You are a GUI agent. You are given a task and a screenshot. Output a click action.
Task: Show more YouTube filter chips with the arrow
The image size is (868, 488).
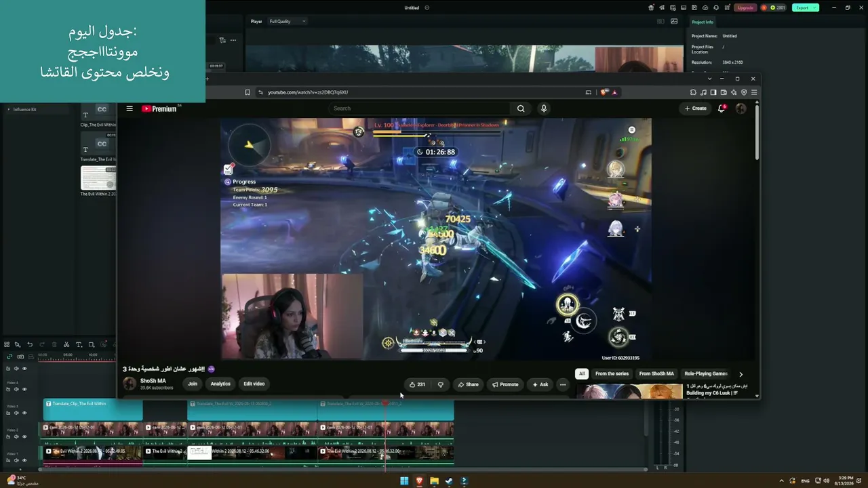pyautogui.click(x=741, y=373)
